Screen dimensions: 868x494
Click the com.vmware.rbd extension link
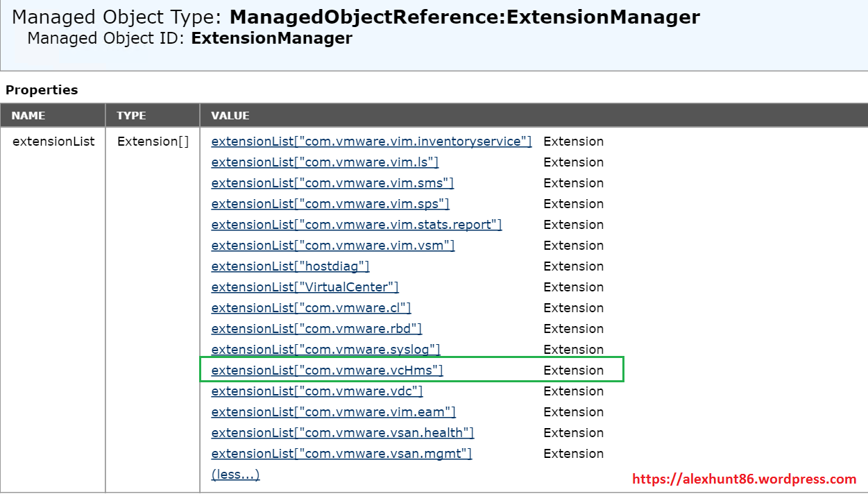316,329
